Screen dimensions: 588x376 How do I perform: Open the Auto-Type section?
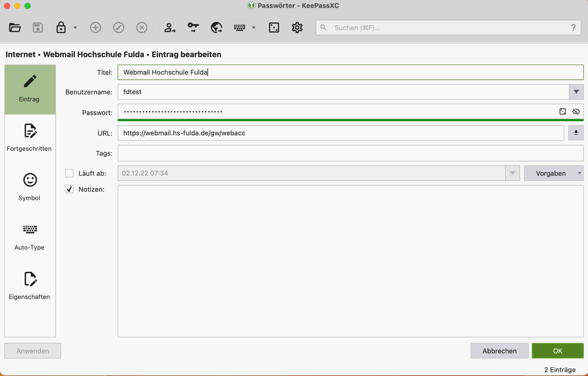pos(30,237)
